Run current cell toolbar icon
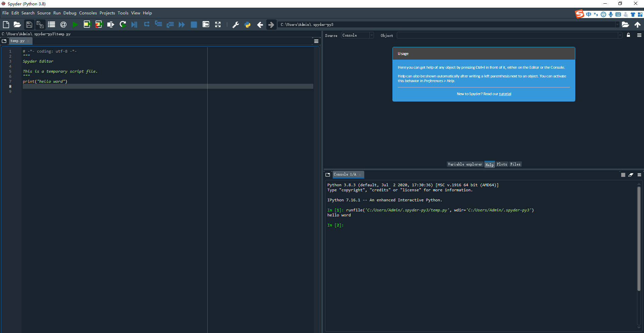The height and width of the screenshot is (333, 644). pyautogui.click(x=87, y=24)
